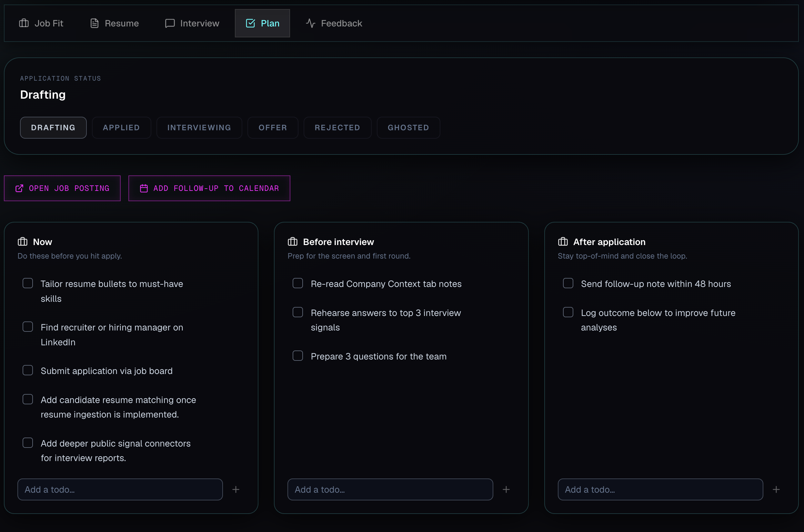The image size is (804, 532).
Task: Open the Feedback tab
Action: [334, 23]
